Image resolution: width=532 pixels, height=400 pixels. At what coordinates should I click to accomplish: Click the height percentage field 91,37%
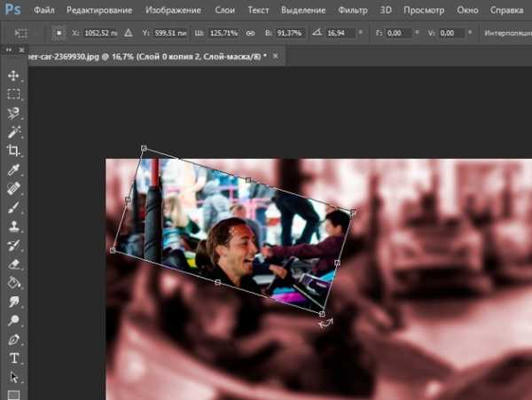click(290, 33)
